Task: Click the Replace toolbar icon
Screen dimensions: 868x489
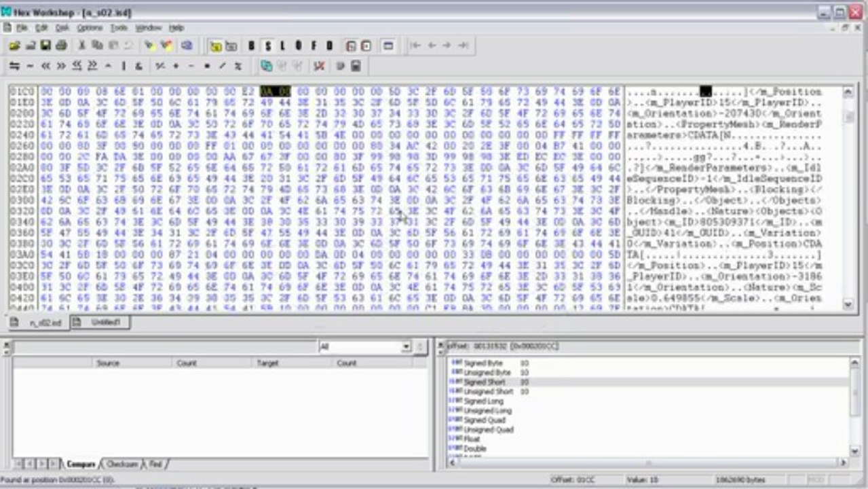Action: coord(166,46)
